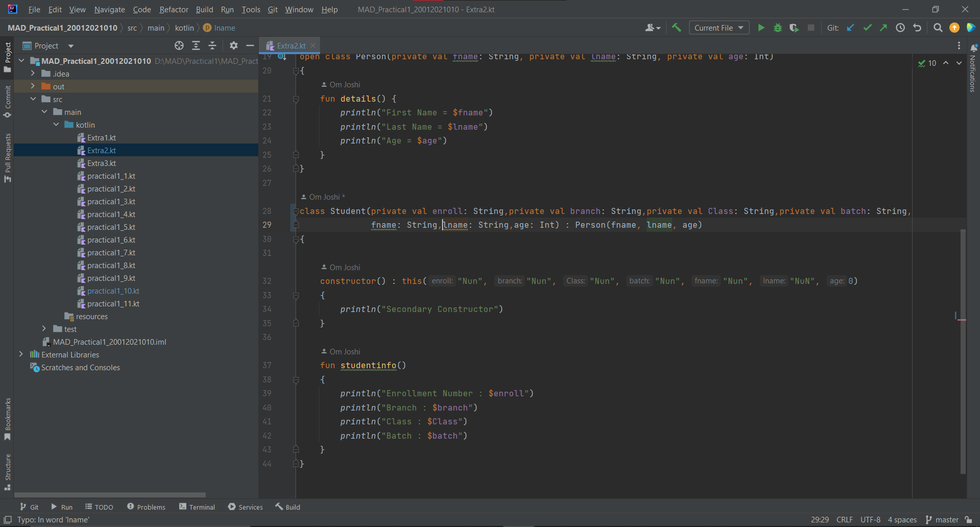
Task: Run with coverage icon
Action: (794, 28)
